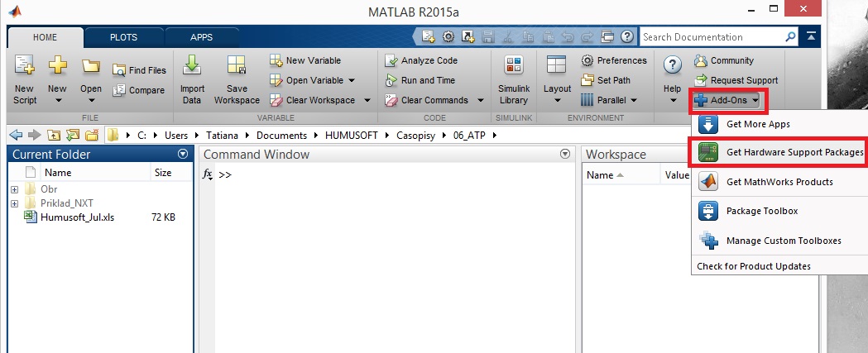Expand Clear Commands dropdown arrow

[480, 100]
